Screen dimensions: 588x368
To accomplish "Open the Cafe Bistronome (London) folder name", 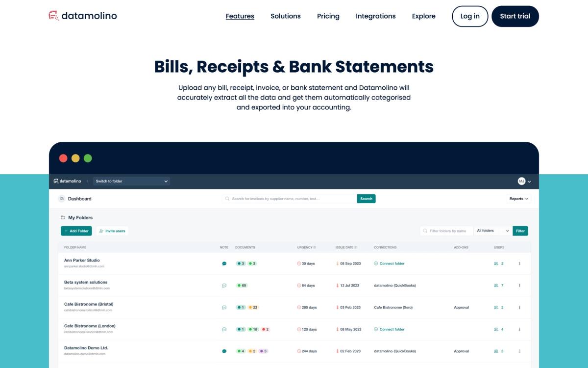I will pyautogui.click(x=90, y=326).
